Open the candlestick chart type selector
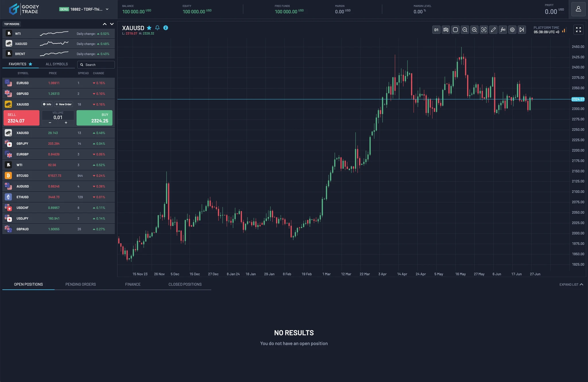 coord(446,30)
